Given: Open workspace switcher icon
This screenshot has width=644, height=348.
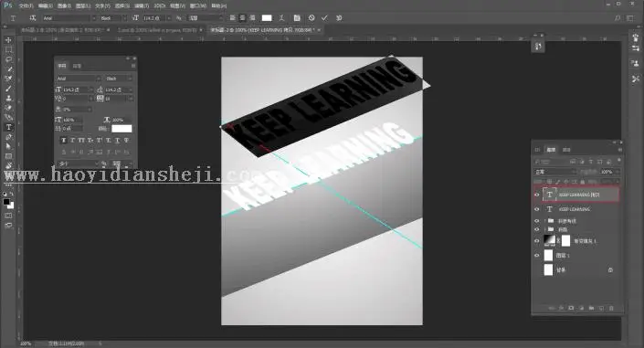Looking at the screenshot, I should click(630, 18).
